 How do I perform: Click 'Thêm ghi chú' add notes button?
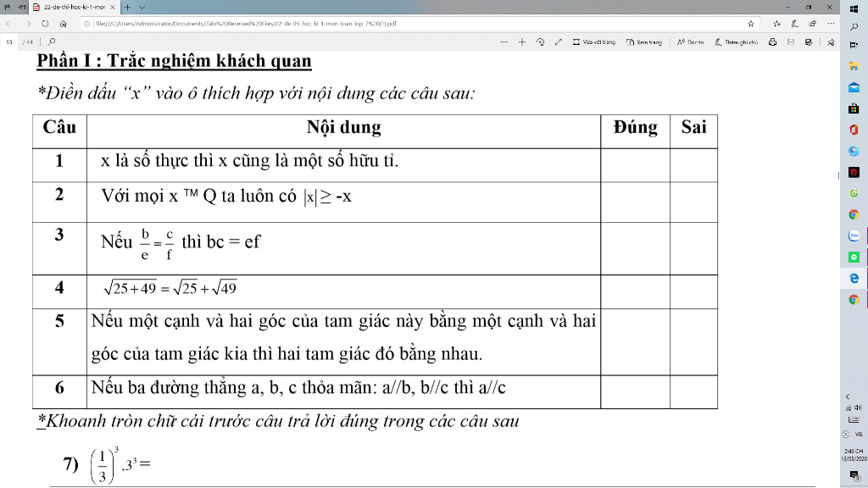coord(737,42)
